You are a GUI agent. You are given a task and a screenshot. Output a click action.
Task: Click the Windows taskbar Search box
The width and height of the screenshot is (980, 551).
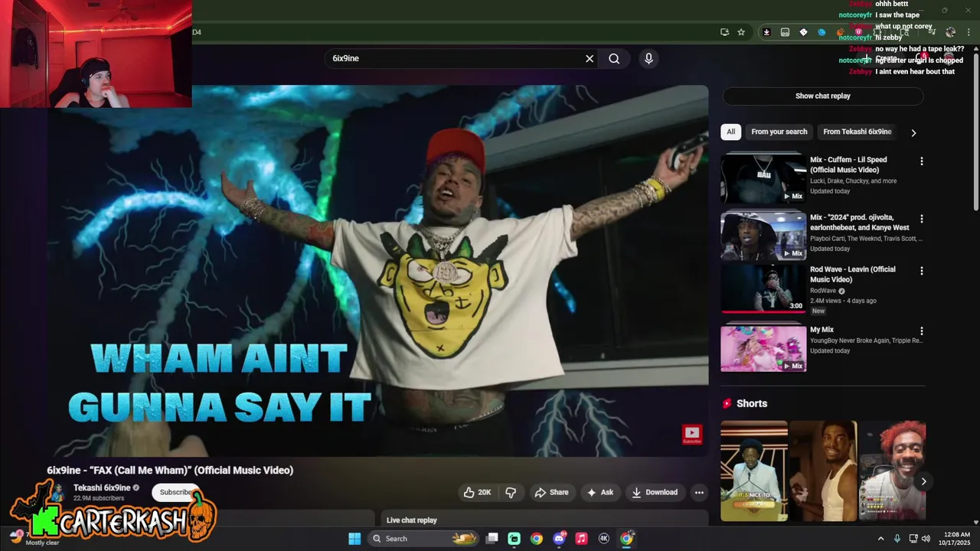tap(425, 539)
